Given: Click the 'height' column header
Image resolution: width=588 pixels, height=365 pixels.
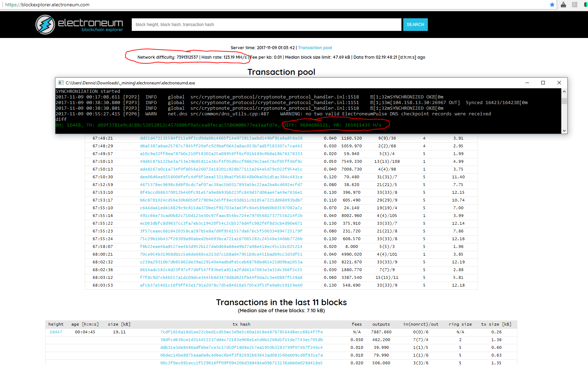Looking at the screenshot, I should tap(56, 324).
